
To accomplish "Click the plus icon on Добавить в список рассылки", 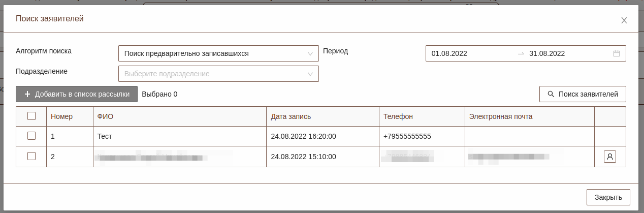I will pyautogui.click(x=27, y=94).
